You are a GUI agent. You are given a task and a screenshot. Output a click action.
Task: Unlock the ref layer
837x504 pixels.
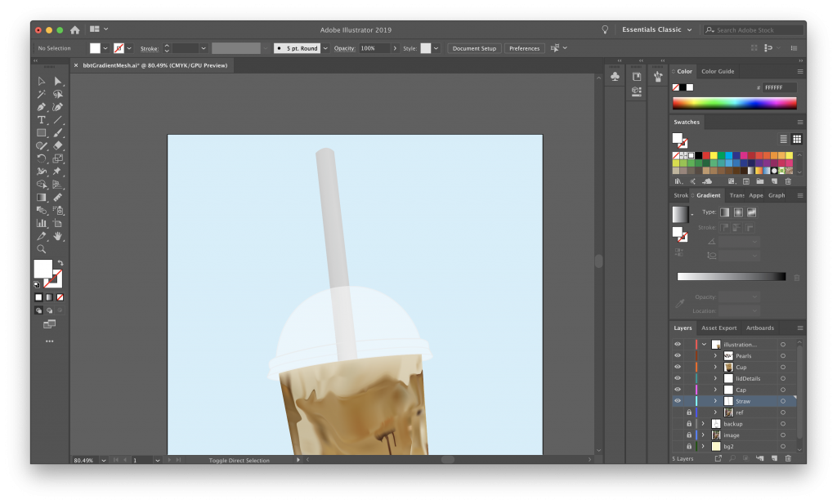click(x=689, y=412)
